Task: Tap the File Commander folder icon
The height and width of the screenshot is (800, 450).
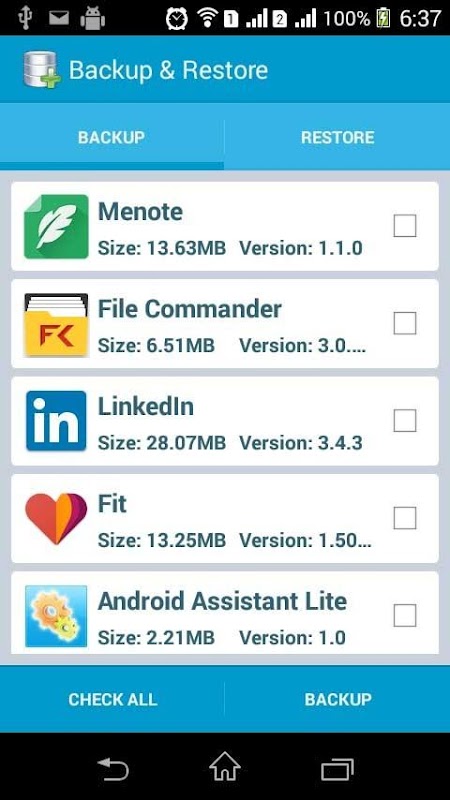Action: click(x=56, y=324)
